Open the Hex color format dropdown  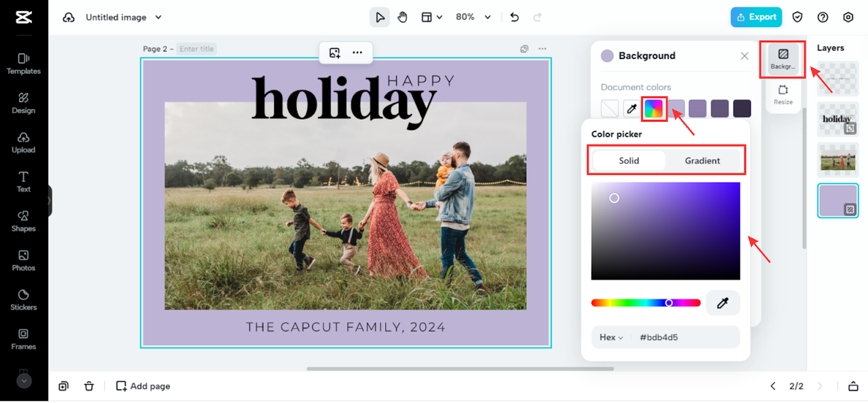click(x=611, y=337)
